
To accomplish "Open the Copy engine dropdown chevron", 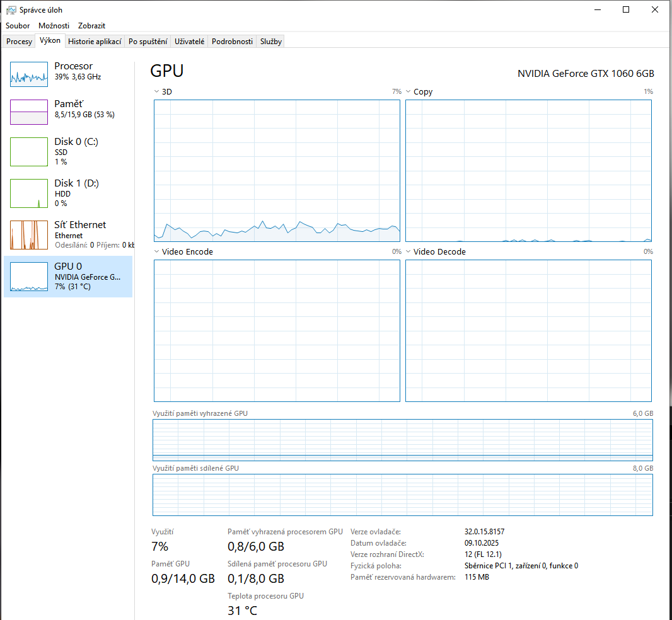I will (x=408, y=92).
